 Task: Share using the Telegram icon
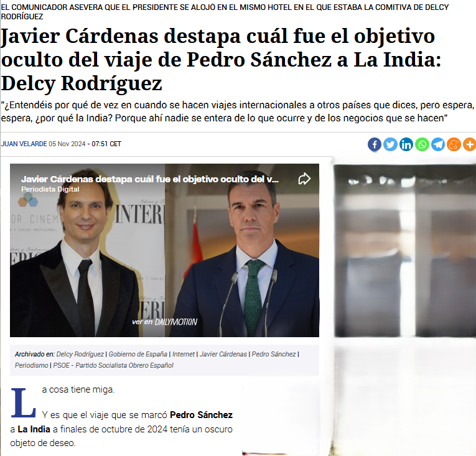[438, 144]
